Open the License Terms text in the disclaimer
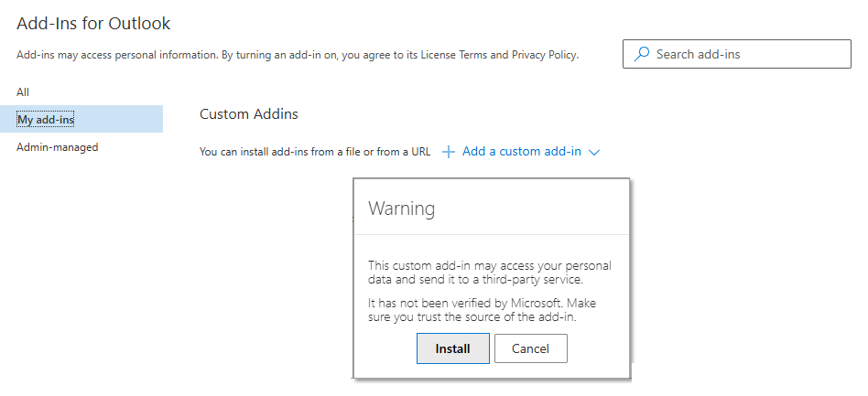868x396 pixels. click(453, 55)
